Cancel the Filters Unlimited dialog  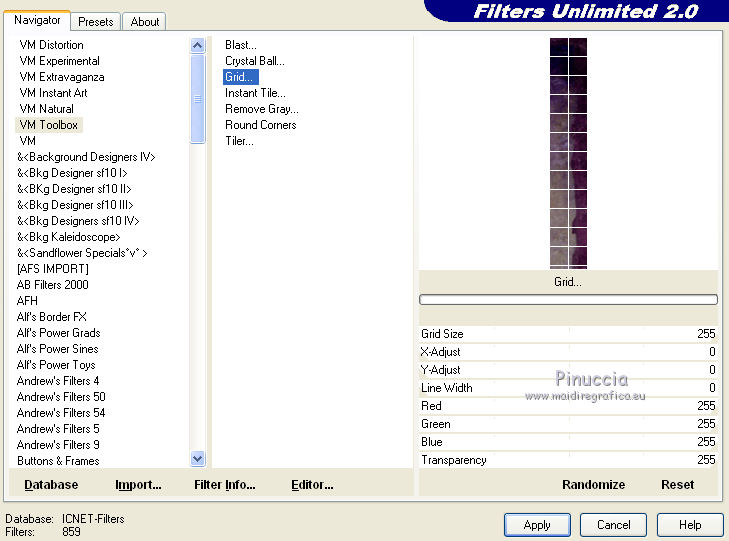click(613, 525)
